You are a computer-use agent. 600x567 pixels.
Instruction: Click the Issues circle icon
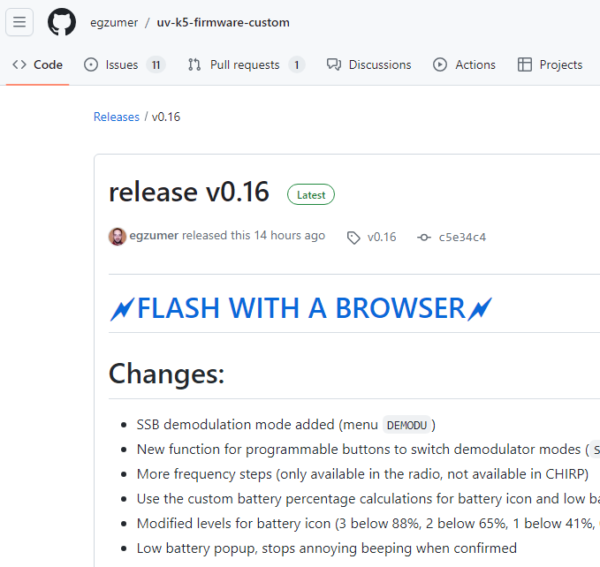pyautogui.click(x=91, y=65)
